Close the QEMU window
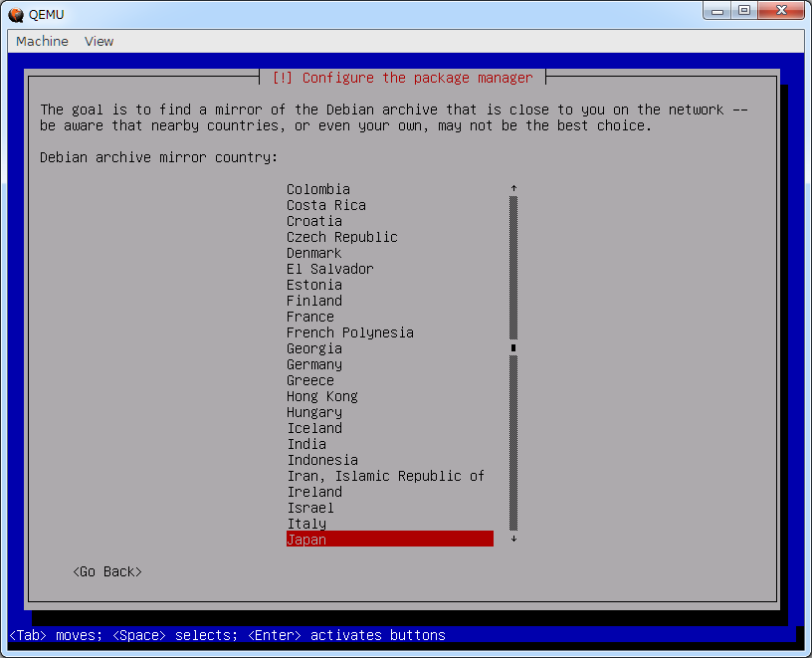This screenshot has height=658, width=812. (x=781, y=10)
